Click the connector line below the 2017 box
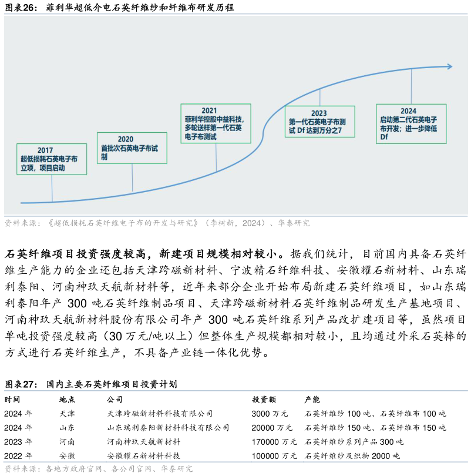 (52, 188)
